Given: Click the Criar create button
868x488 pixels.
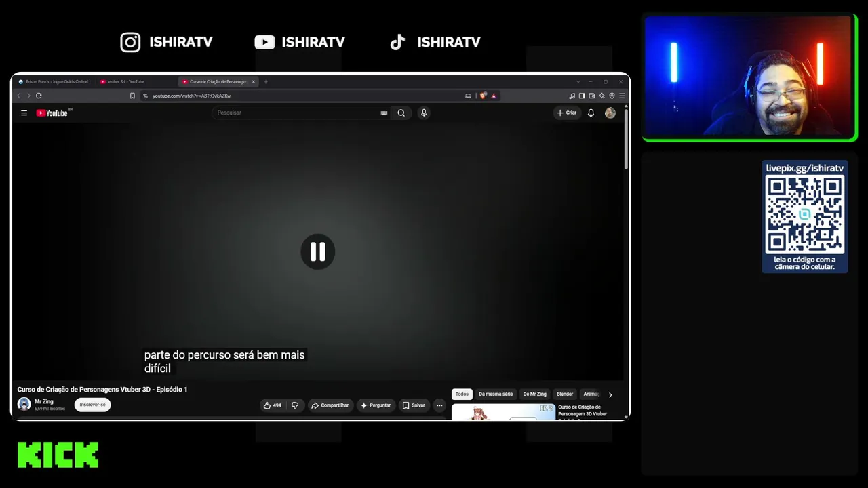Looking at the screenshot, I should pos(567,113).
